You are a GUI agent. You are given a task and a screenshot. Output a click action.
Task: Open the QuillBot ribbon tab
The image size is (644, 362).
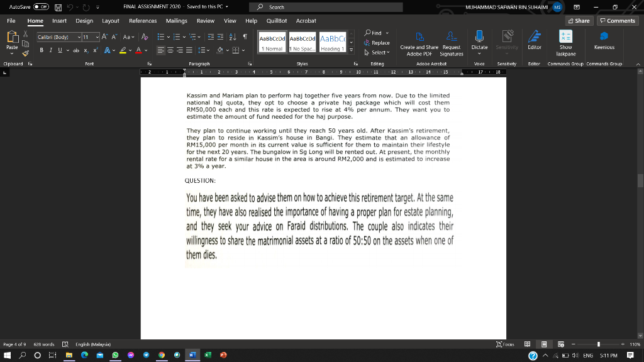pyautogui.click(x=277, y=20)
